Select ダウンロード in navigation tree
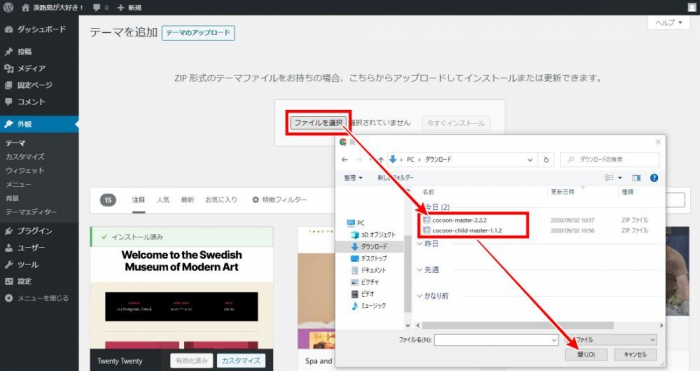Viewport: 700px width, 371px height. point(370,246)
